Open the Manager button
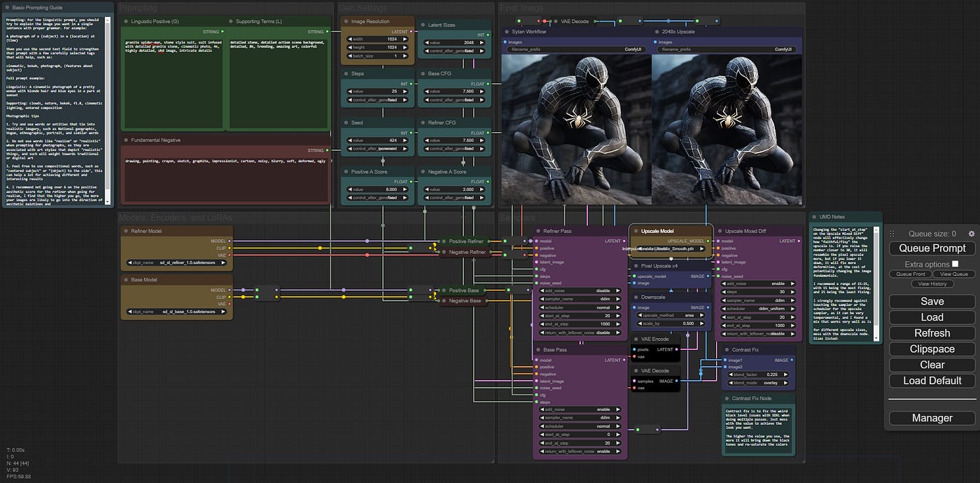This screenshot has width=980, height=483. (x=932, y=418)
